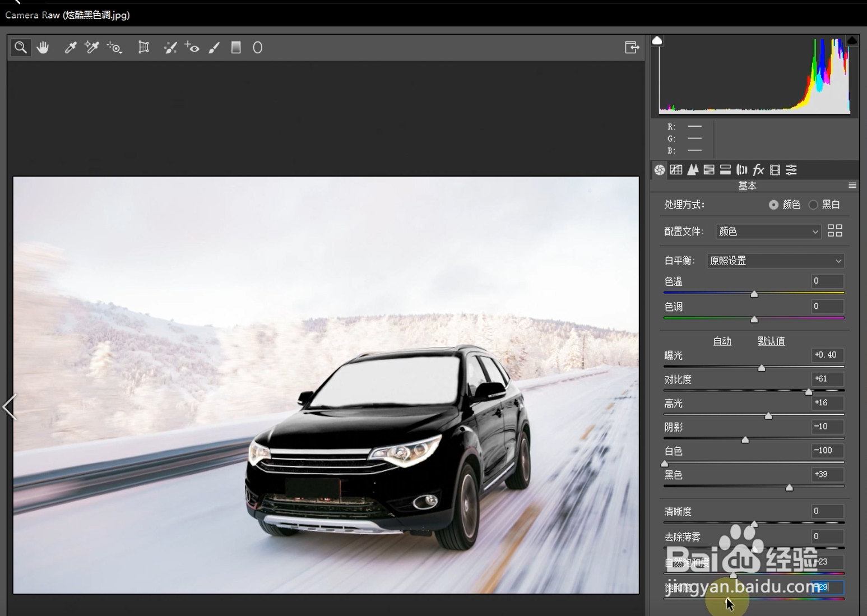
Task: Click the 色调 value field
Action: [x=828, y=306]
